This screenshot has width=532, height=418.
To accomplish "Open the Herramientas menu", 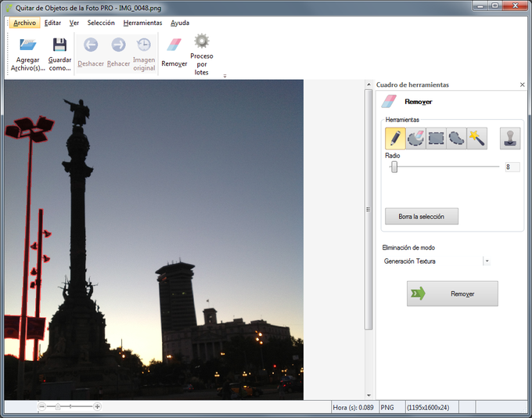I will [142, 23].
